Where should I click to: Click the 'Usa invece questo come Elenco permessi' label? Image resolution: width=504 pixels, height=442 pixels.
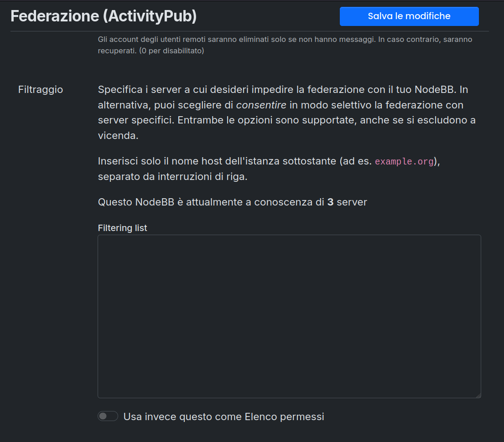click(x=223, y=416)
